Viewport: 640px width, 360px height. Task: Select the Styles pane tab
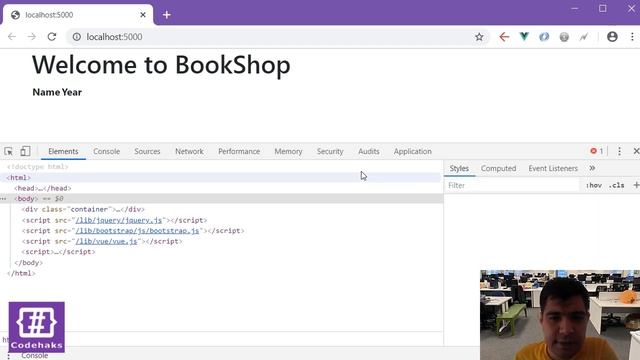pyautogui.click(x=459, y=168)
